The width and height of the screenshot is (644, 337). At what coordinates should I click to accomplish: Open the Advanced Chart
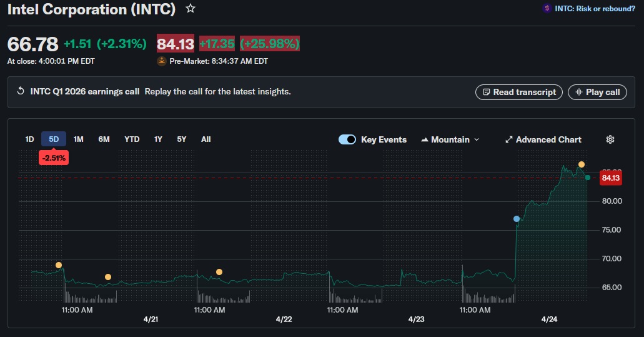pos(543,139)
